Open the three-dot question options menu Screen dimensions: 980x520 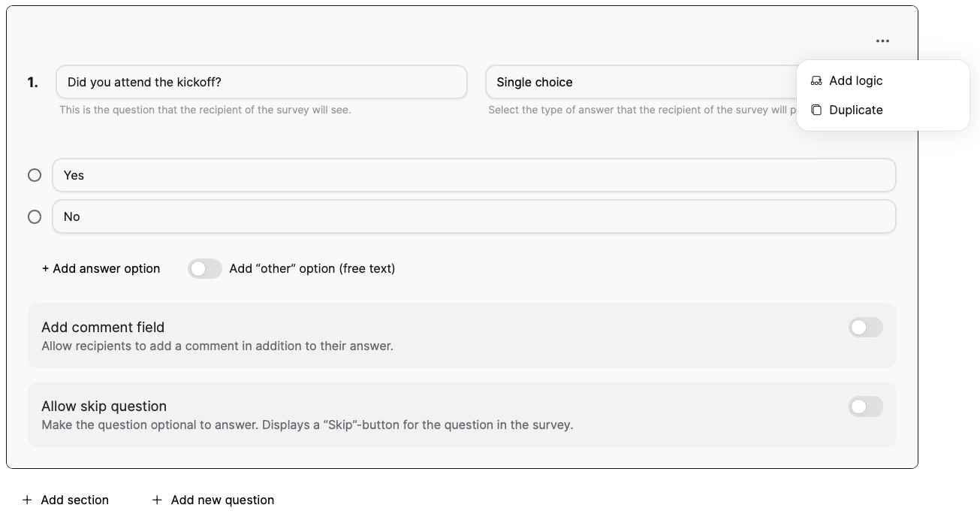882,41
